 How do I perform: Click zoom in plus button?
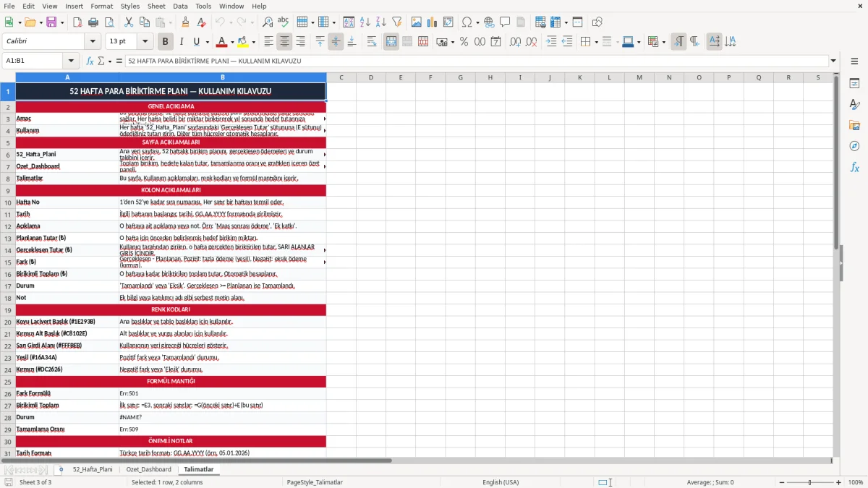coord(839,482)
